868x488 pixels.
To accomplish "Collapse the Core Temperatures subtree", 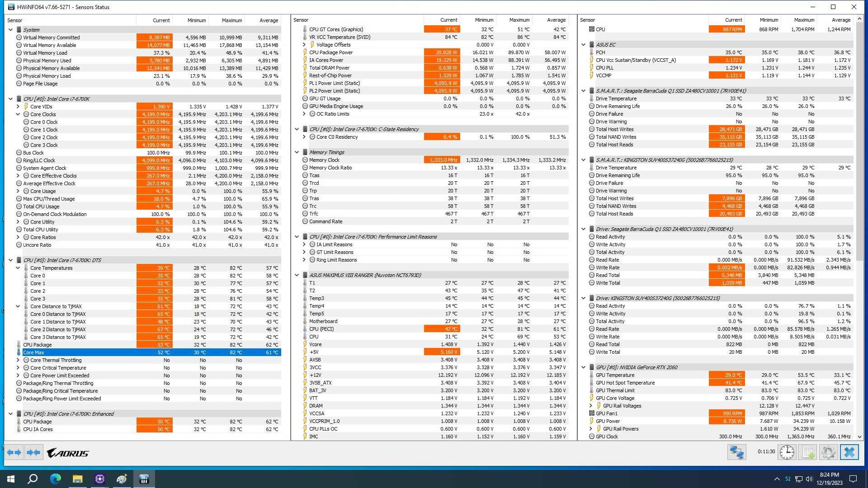I will coord(18,268).
